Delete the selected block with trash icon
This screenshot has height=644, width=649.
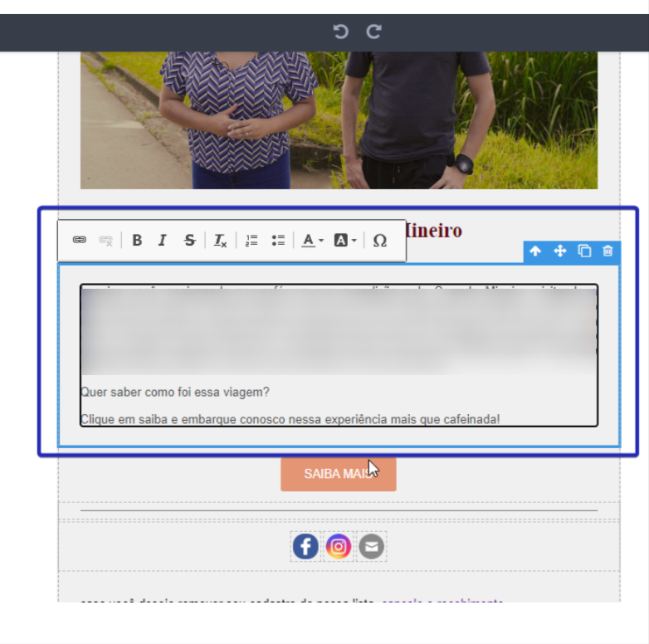click(x=608, y=251)
